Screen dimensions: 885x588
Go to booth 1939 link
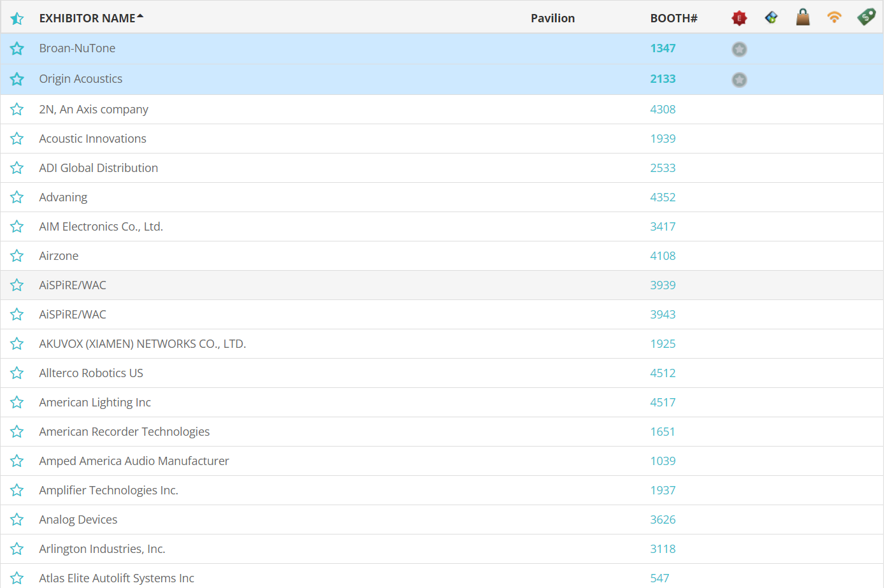point(663,139)
